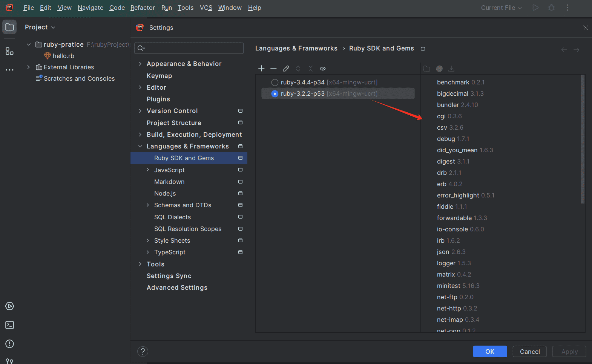
Task: Open the Help menu
Action: pyautogui.click(x=255, y=8)
